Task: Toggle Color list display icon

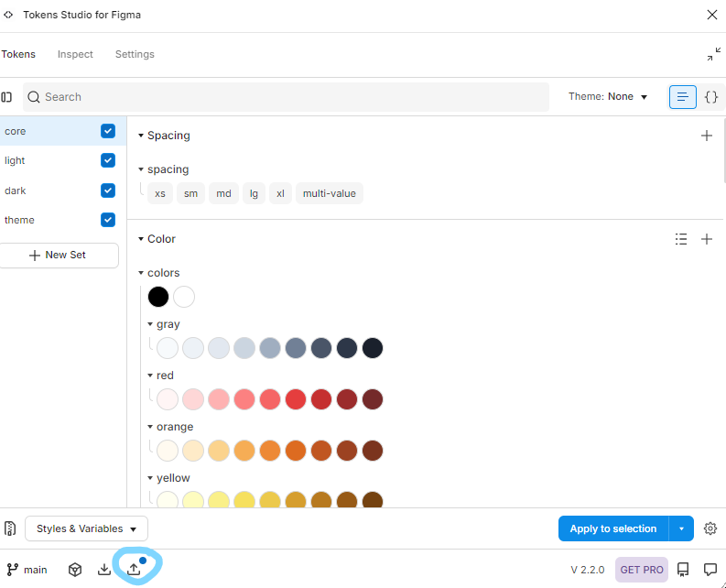Action: (681, 239)
